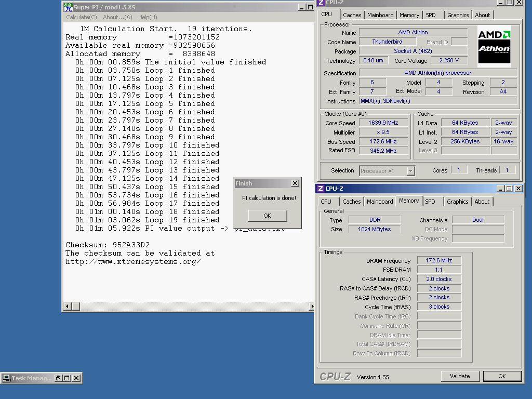Click the Package field Socket A (462)
532x399 pixels.
click(413, 51)
